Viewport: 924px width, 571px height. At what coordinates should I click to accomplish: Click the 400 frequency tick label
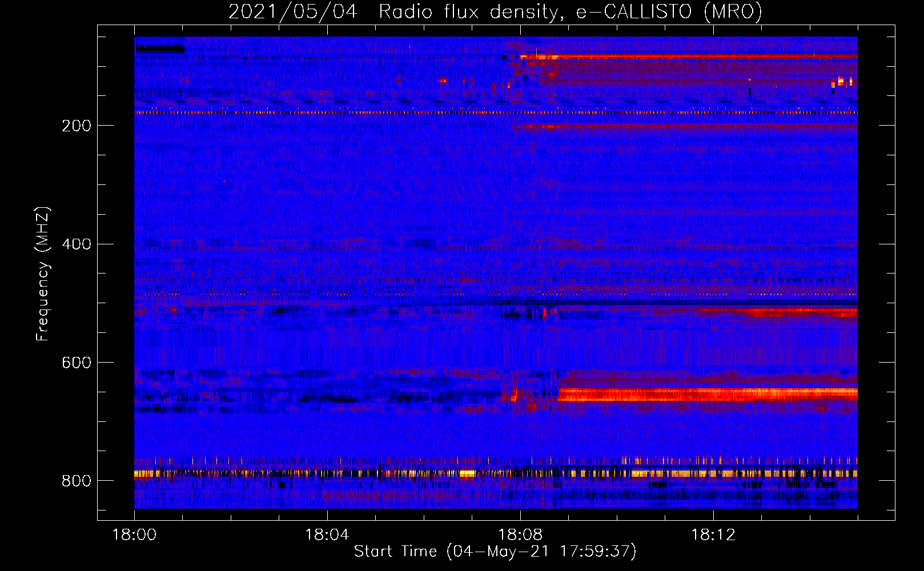77,244
